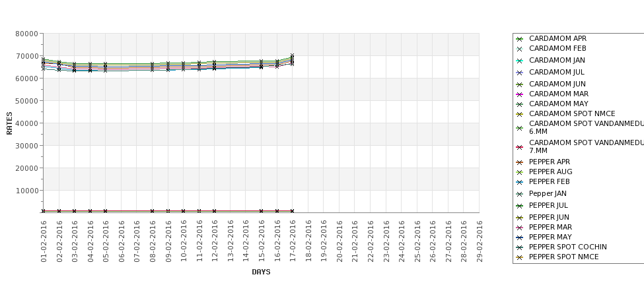Click the PEPPER MAR legend marker icon
Image resolution: width=644 pixels, height=283 pixels.
[519, 228]
